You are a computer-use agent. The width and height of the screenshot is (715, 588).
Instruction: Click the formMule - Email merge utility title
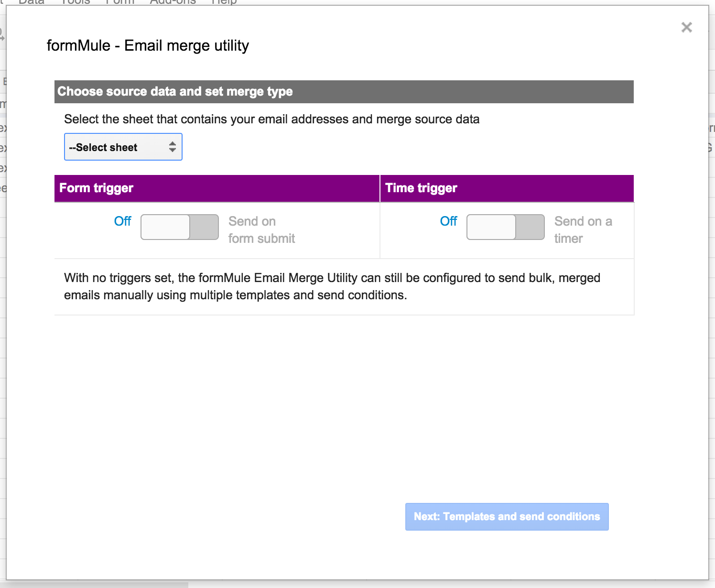[148, 46]
